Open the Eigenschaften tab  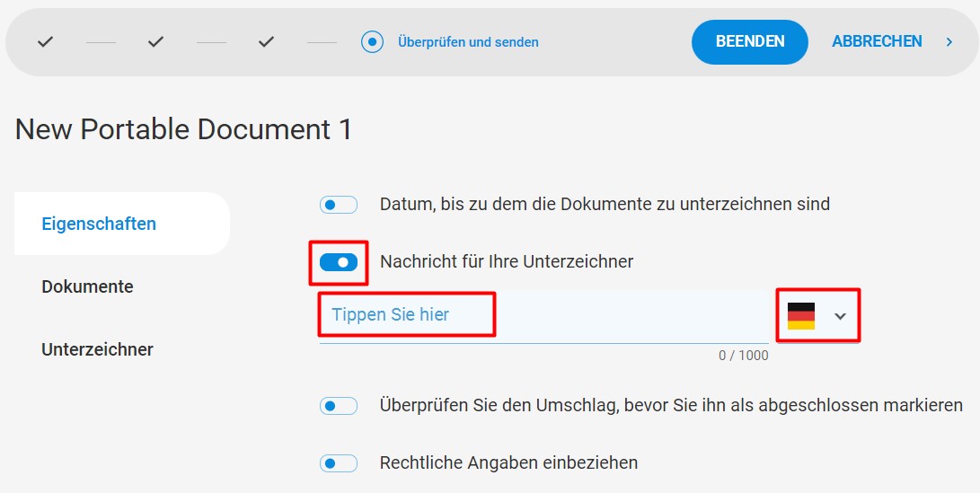tap(122, 224)
